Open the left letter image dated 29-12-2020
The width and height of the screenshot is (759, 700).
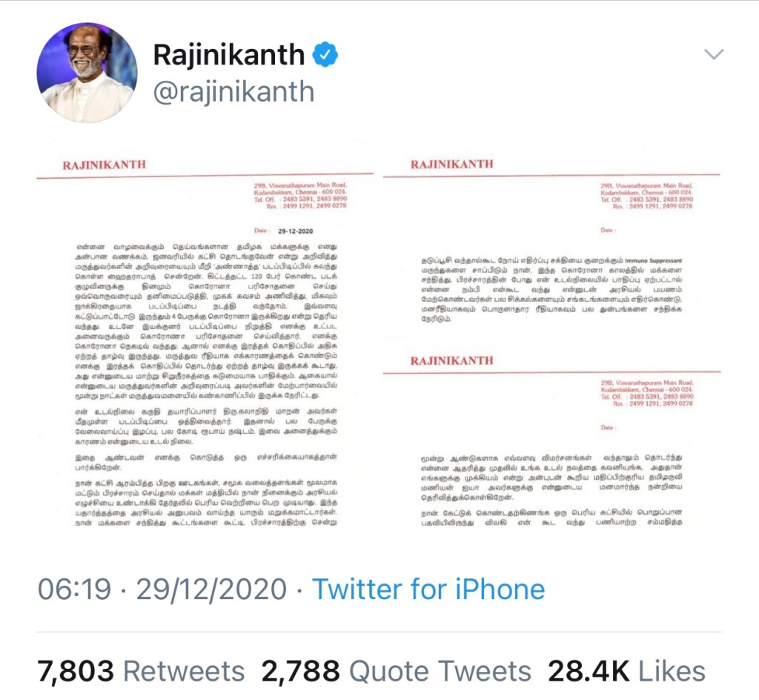(205, 334)
